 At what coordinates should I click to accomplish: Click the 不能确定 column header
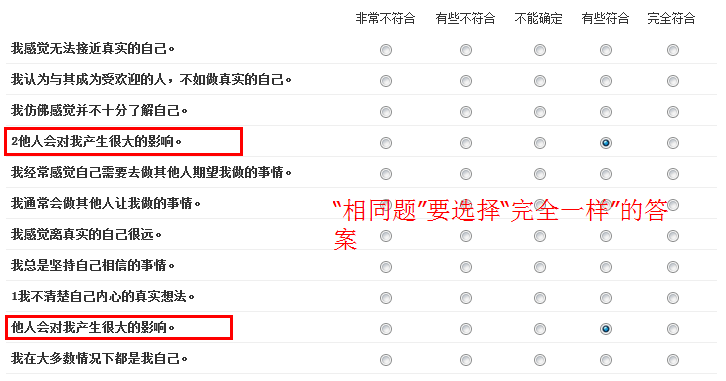click(x=538, y=19)
